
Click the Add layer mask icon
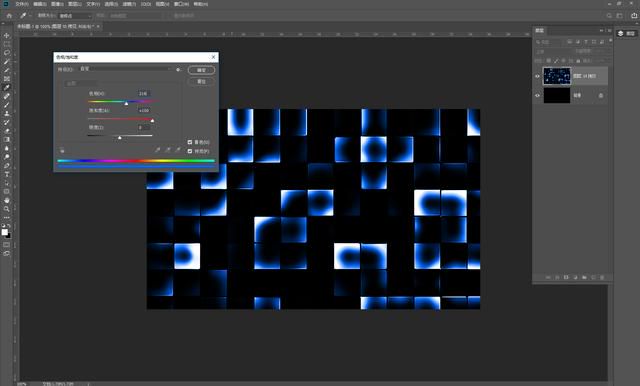pyautogui.click(x=566, y=277)
